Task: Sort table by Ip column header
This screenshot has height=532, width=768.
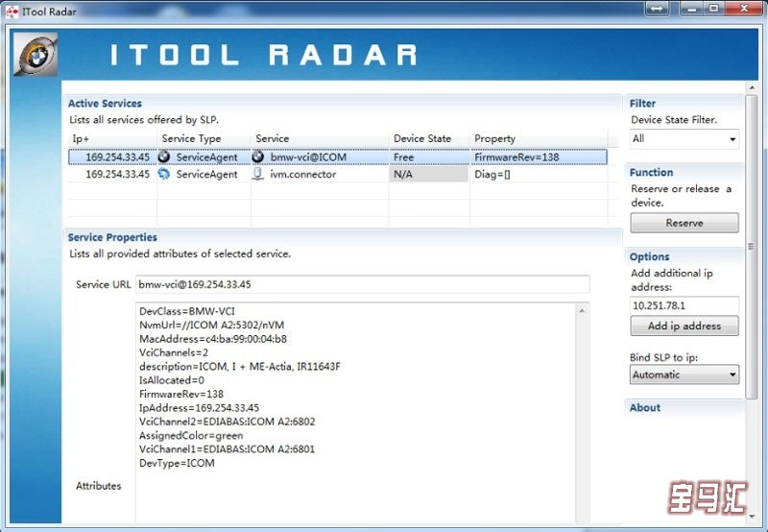Action: [112, 138]
